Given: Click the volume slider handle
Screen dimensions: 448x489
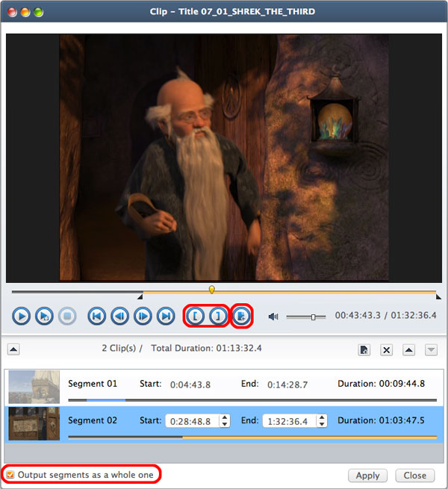Looking at the screenshot, I should click(313, 317).
